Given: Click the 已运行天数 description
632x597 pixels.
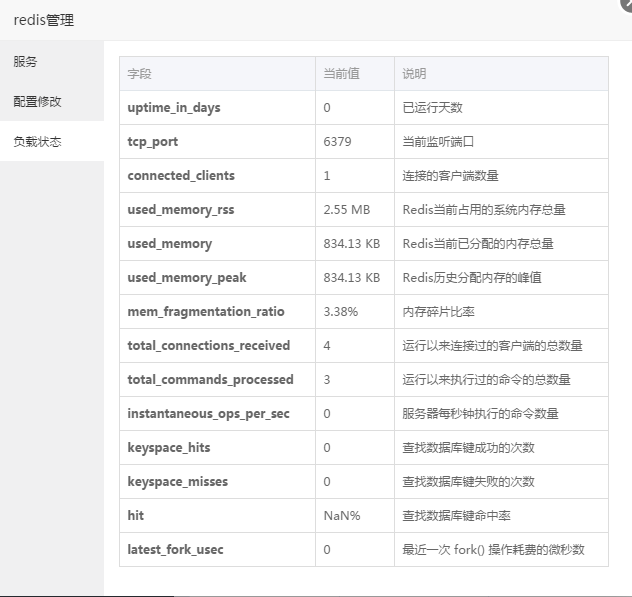Looking at the screenshot, I should click(x=432, y=108).
